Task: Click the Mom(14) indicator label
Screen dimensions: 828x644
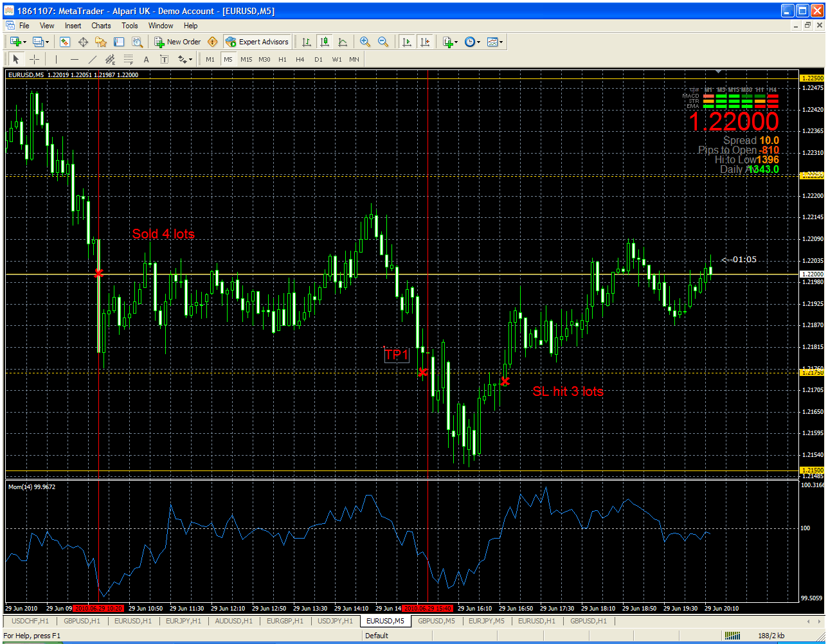Action: pos(32,487)
